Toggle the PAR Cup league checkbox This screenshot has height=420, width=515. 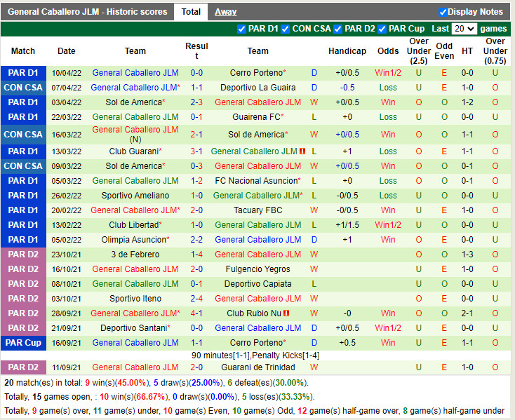[382, 29]
